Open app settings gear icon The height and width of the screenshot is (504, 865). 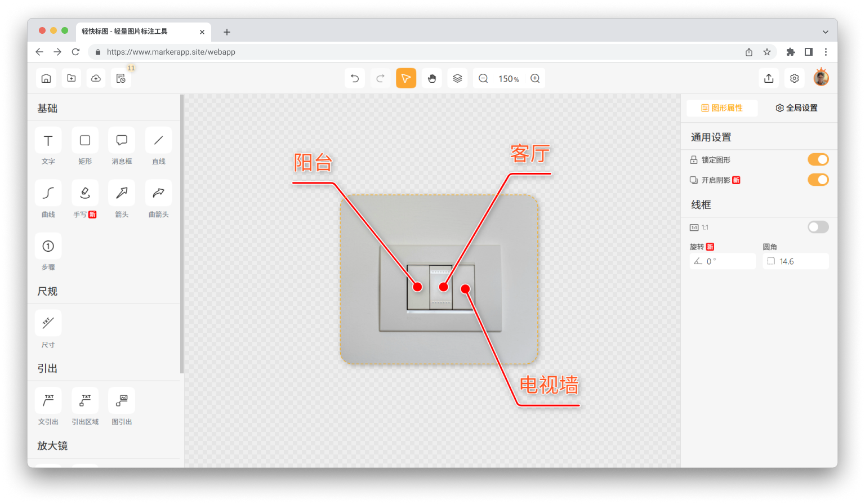[795, 78]
